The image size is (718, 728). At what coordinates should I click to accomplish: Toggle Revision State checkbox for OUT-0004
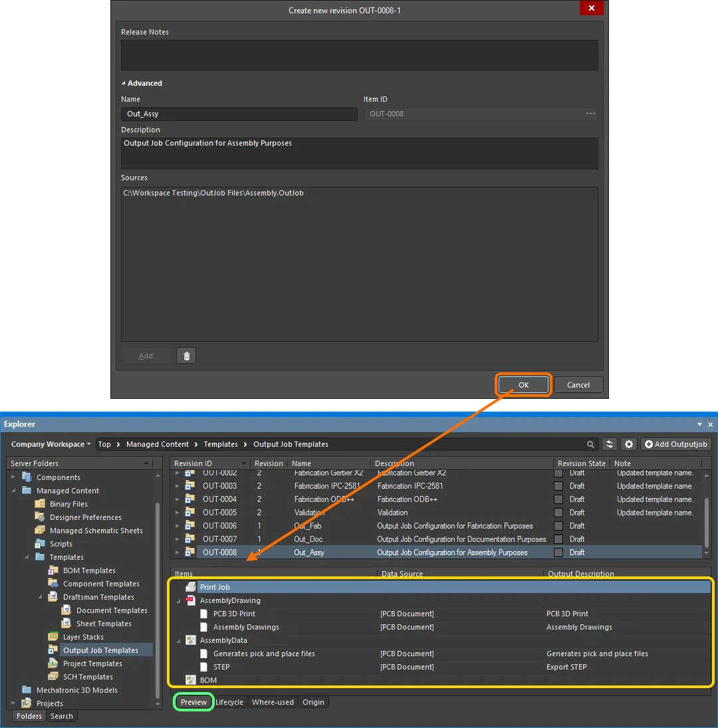558,499
